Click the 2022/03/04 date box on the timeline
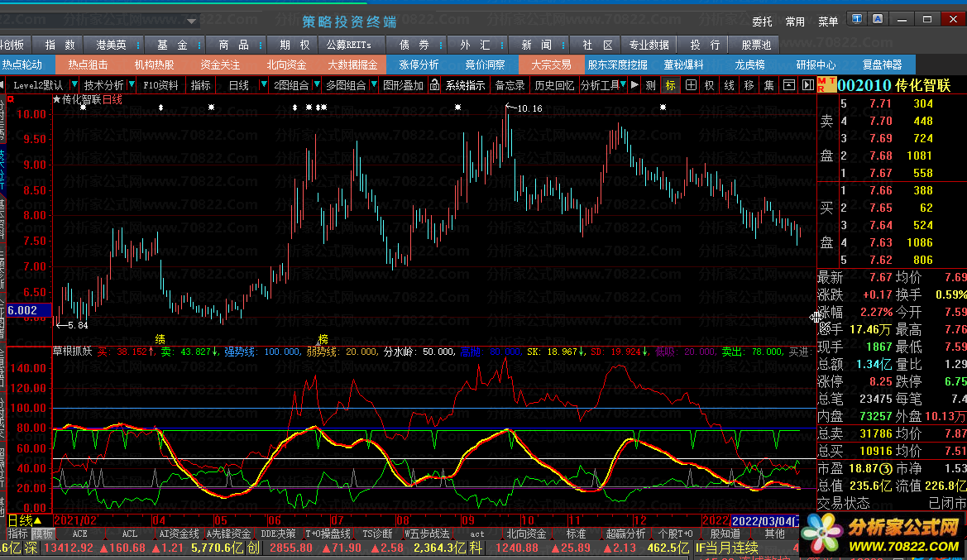Image resolution: width=967 pixels, height=560 pixels. tap(765, 521)
